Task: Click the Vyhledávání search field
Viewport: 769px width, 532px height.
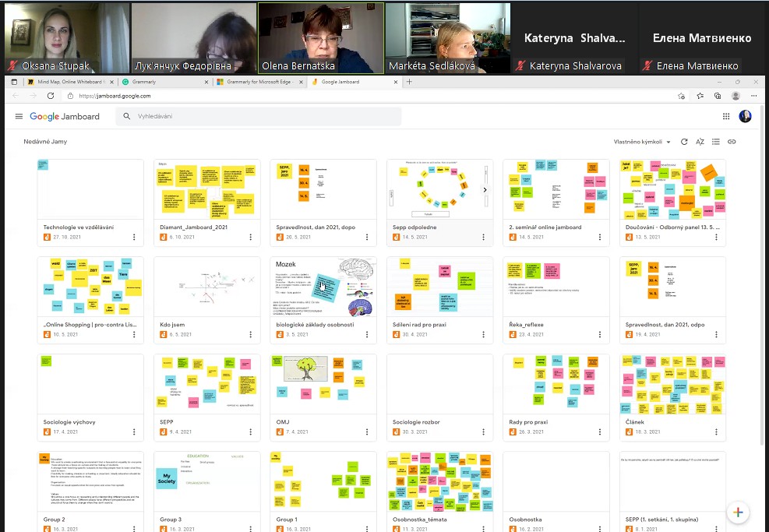Action: 265,117
